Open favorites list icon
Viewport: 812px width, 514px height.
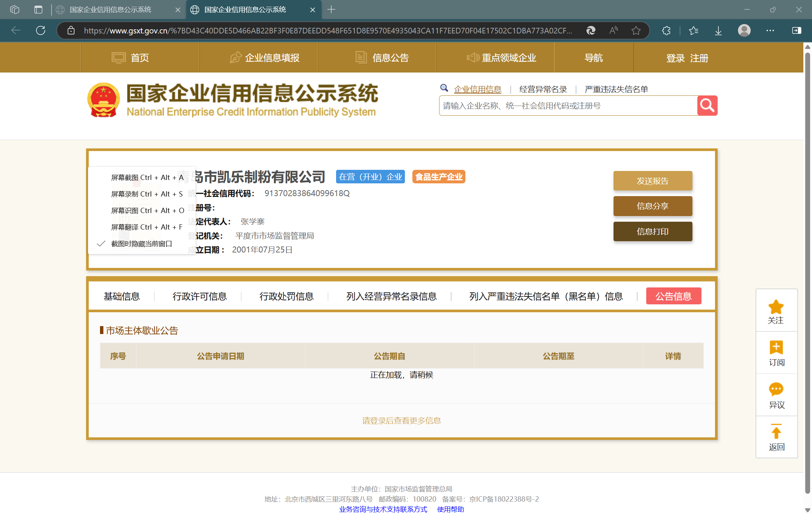(694, 30)
